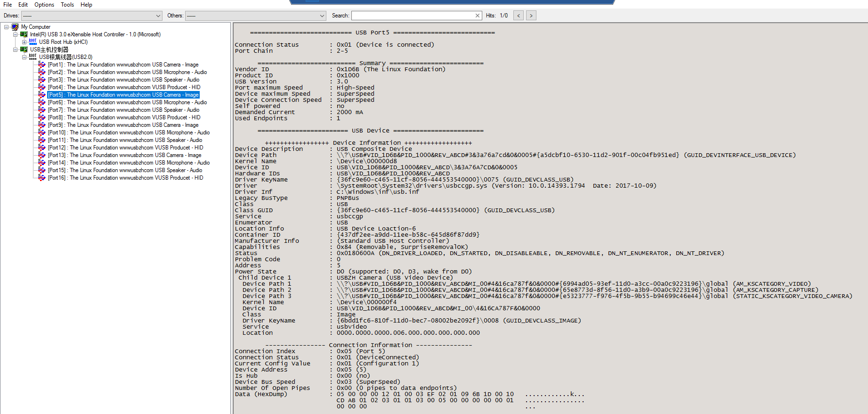Click the USB icon beside Port10 Microphone
The image size is (868, 414).
point(42,132)
